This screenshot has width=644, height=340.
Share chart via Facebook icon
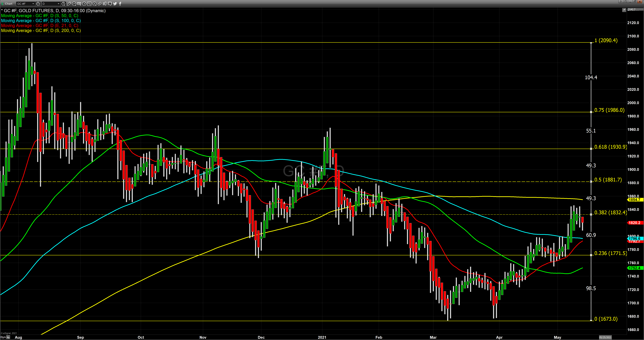point(120,4)
